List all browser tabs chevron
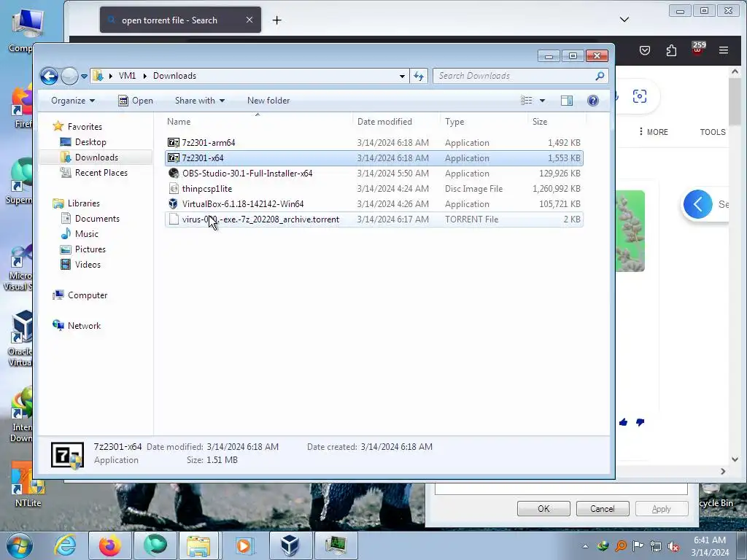This screenshot has height=560, width=747. [624, 20]
